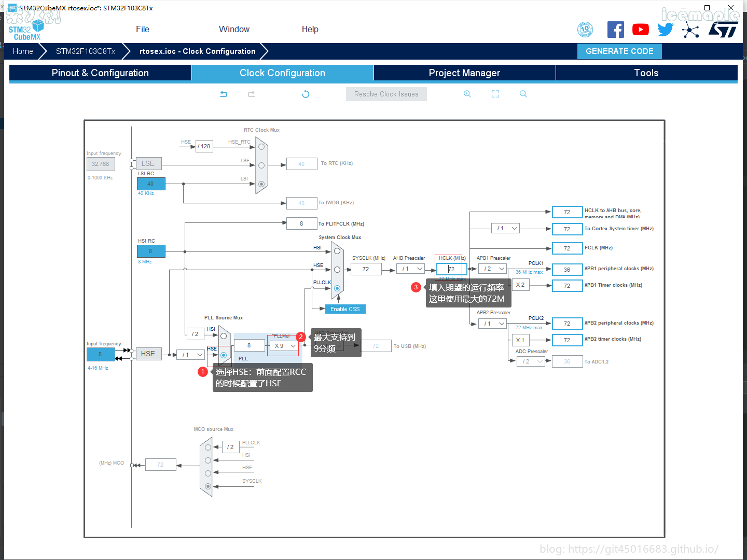Click the refresh clock tree icon
This screenshot has width=747, height=560.
click(306, 94)
